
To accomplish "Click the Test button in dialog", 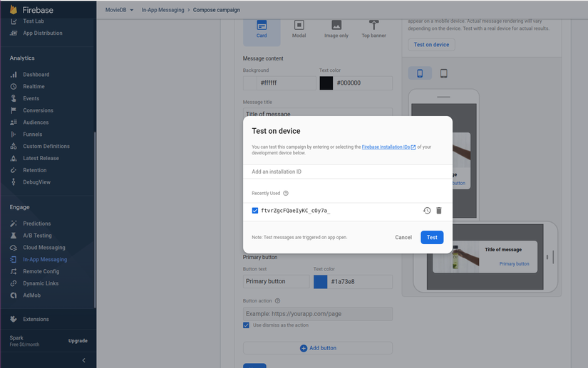I will [x=432, y=237].
